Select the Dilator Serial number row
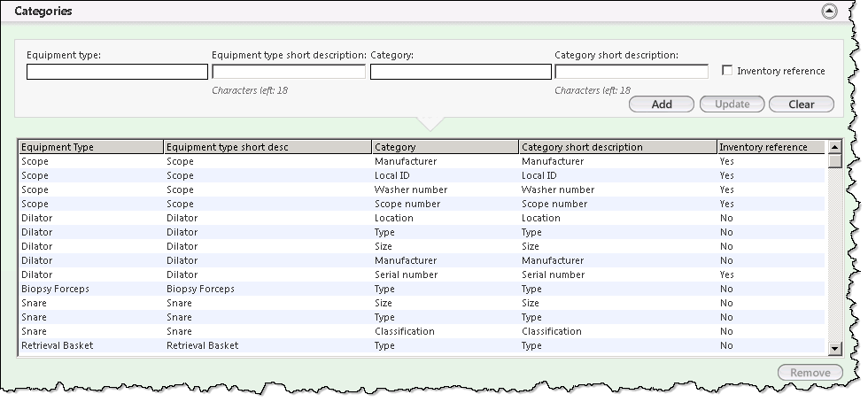Image resolution: width=868 pixels, height=402 pixels. tap(422, 274)
